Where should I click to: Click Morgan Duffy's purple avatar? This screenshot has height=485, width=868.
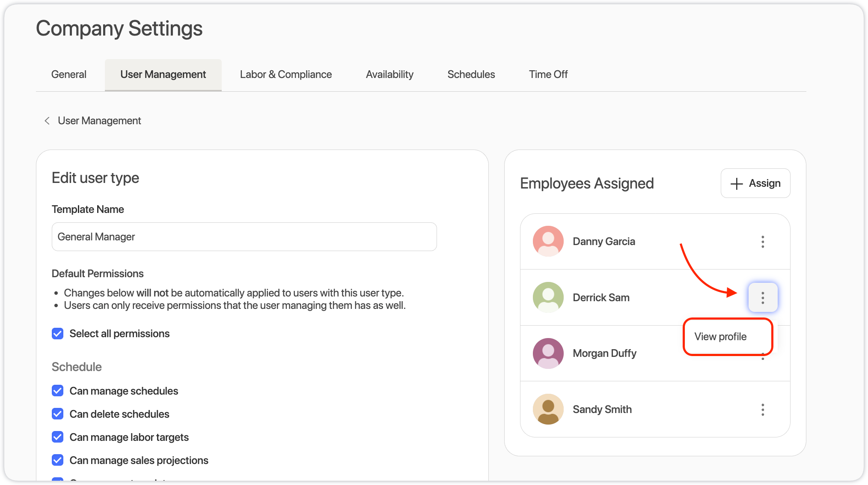coord(548,353)
